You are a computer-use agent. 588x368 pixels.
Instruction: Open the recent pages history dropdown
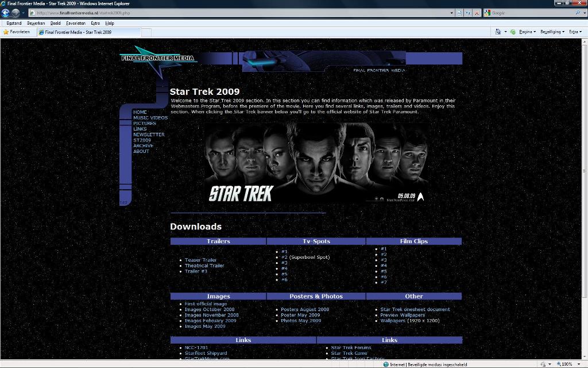[23, 13]
